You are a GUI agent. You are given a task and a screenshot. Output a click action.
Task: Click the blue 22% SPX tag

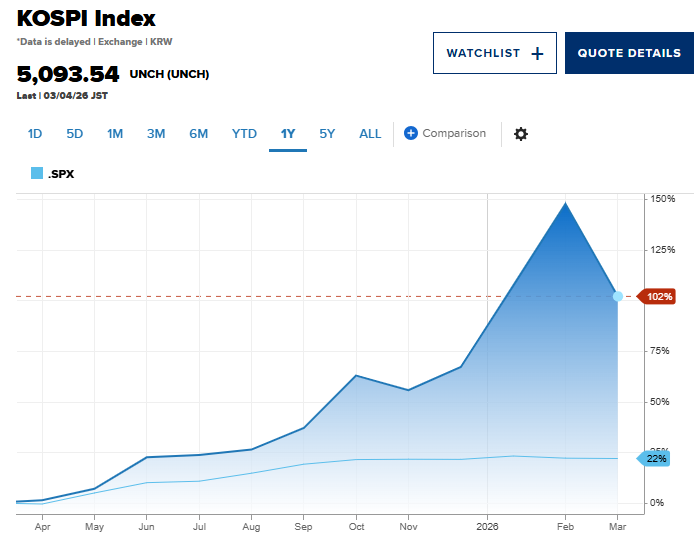[x=656, y=458]
